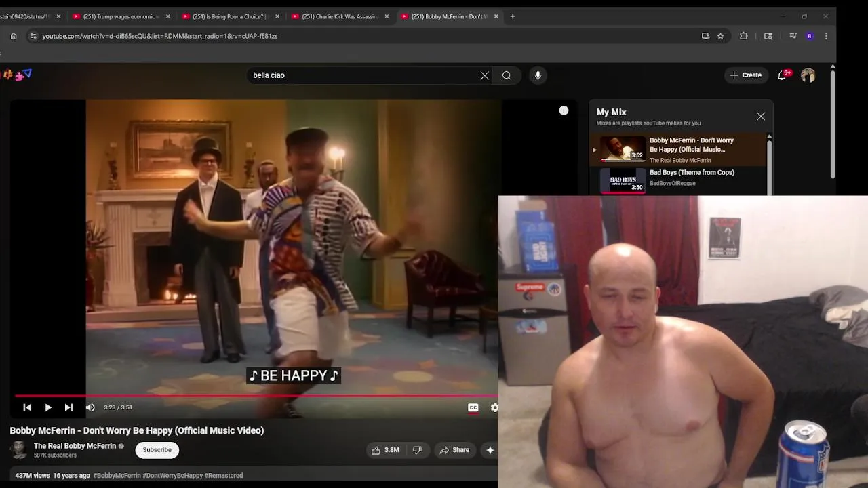The height and width of the screenshot is (488, 868).
Task: Open Chrome three-dot menu
Action: [826, 36]
